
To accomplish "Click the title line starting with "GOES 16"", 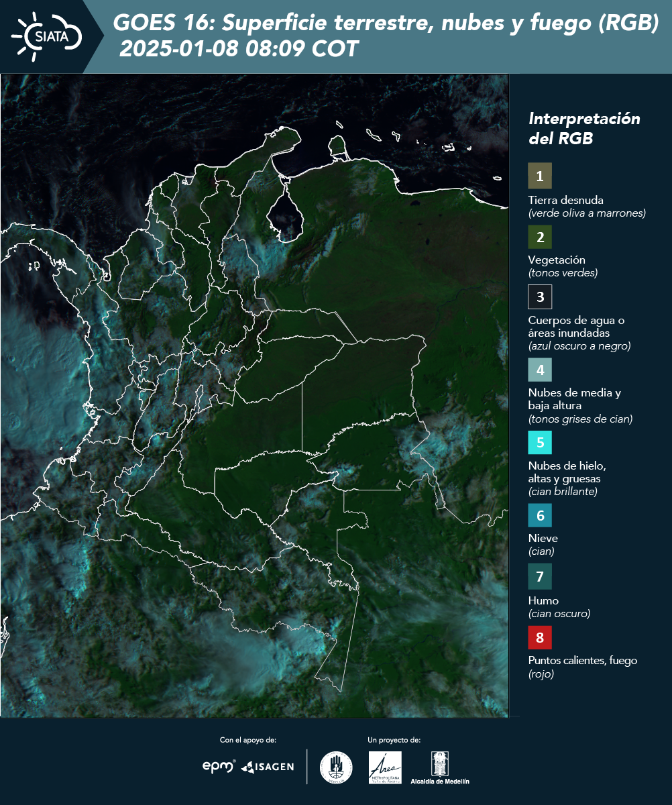I will 386,23.
